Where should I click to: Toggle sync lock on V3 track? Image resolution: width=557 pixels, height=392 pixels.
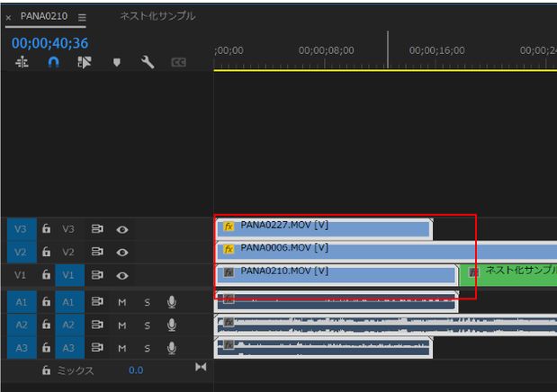point(97,229)
